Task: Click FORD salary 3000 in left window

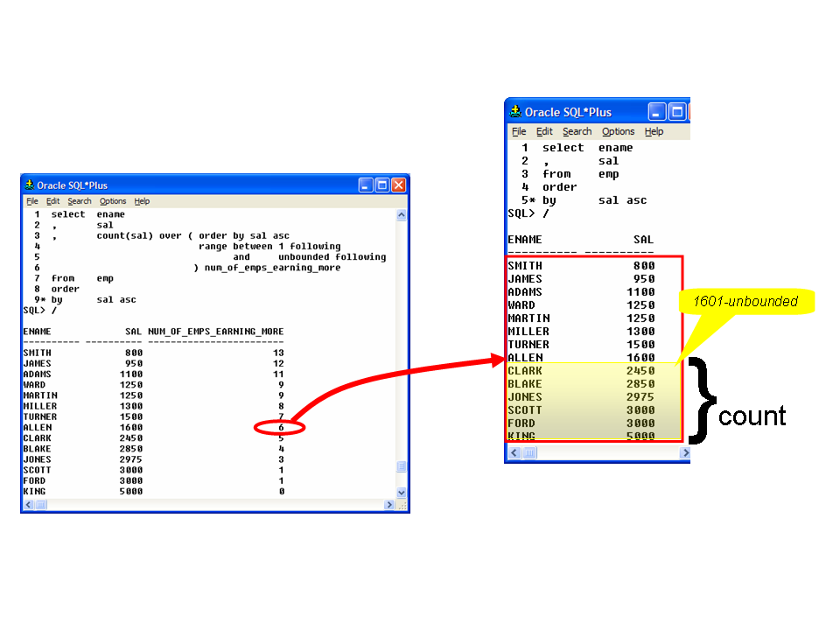Action: coord(131,480)
